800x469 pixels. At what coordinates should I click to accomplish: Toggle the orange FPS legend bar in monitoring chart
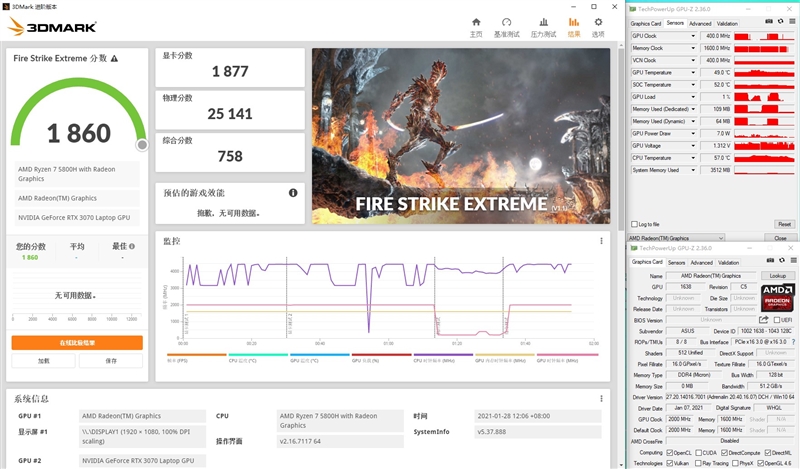tap(196, 355)
